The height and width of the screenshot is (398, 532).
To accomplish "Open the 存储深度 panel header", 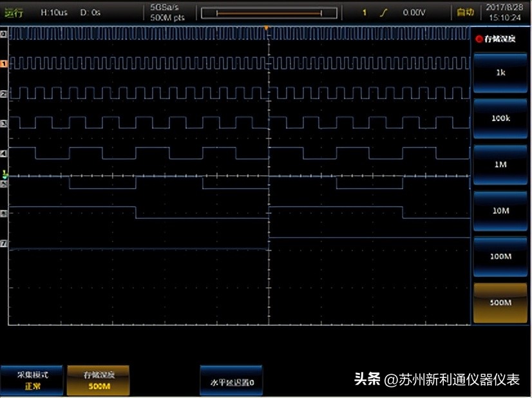I will pos(501,37).
